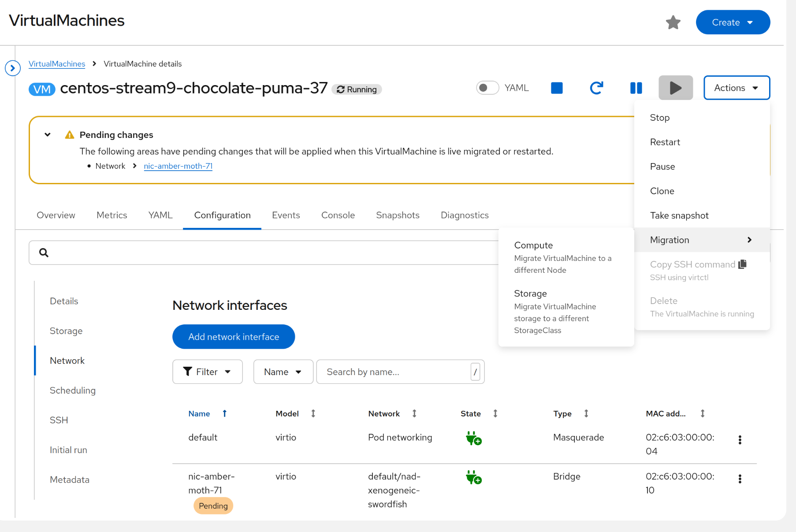Select Take snapshot from Actions menu

click(x=679, y=216)
